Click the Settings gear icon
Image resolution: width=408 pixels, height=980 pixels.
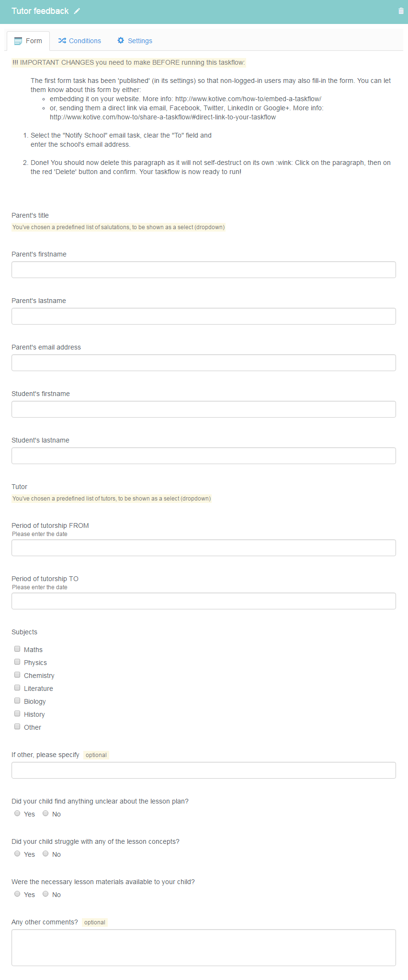click(121, 41)
